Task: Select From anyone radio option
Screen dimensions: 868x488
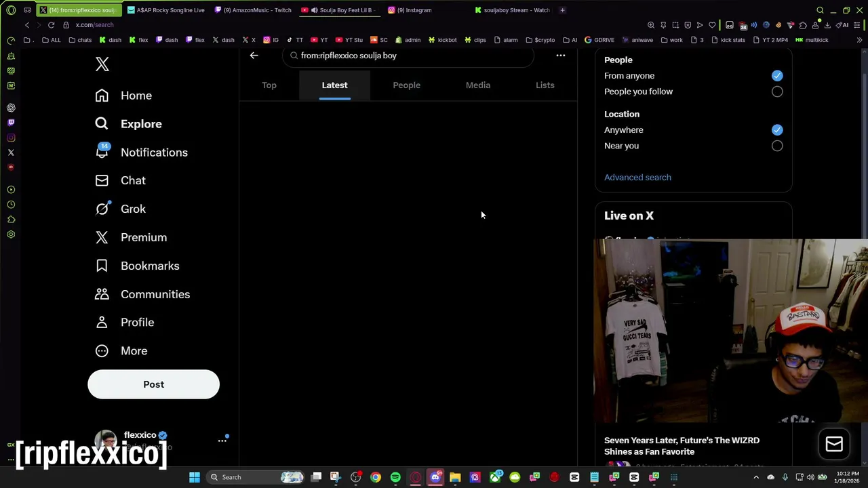Action: coord(777,76)
